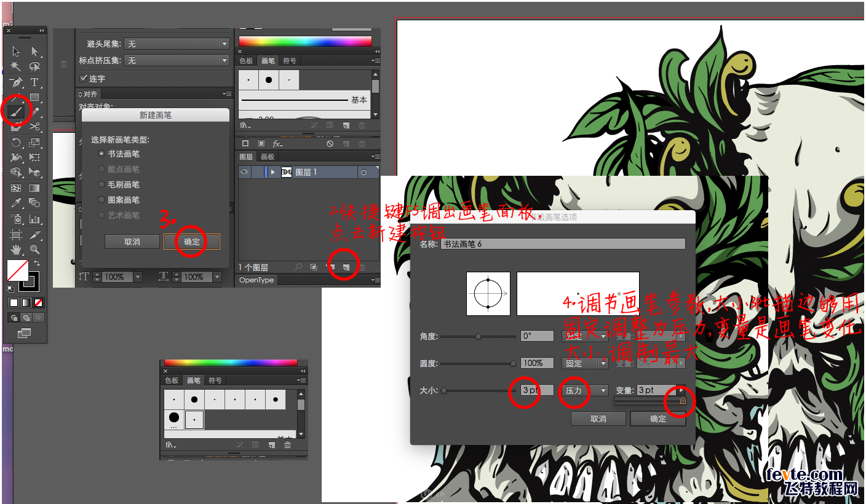Click 确定 in the 书法画笔选项 dialog

pyautogui.click(x=658, y=419)
